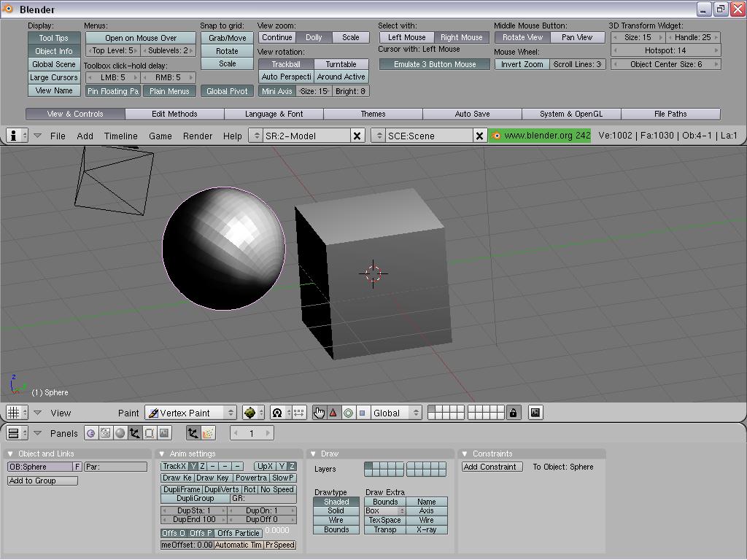Click the 3D View window type grid icon
Screen dimensions: 747x560
pos(13,413)
